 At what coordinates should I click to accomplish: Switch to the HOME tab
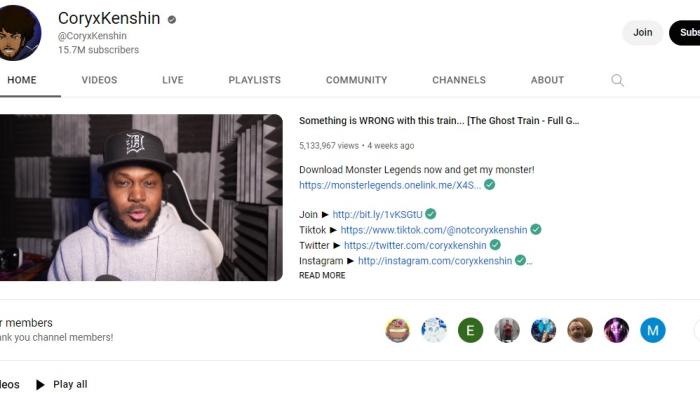22,80
